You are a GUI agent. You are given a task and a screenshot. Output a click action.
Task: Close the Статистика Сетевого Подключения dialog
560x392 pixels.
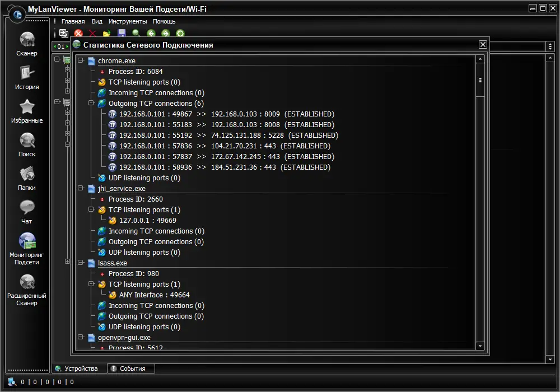[x=483, y=45]
